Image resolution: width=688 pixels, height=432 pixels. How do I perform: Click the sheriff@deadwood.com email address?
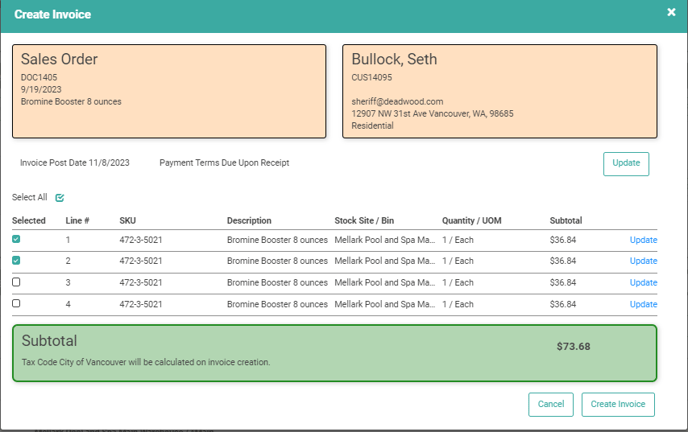tap(397, 101)
